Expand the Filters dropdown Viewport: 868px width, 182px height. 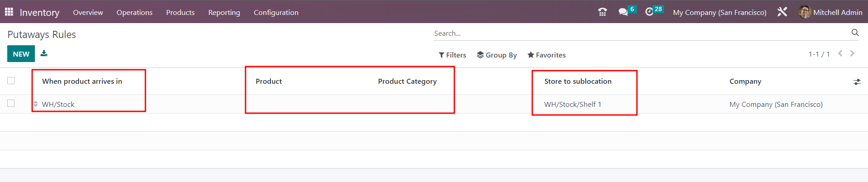(452, 55)
